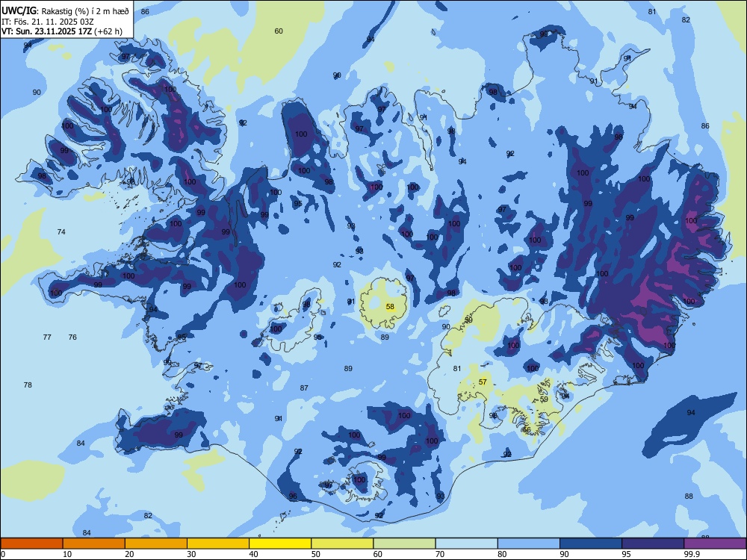Click the orange 10–20 legend swatch
This screenshot has height=560, width=747.
pos(94,544)
